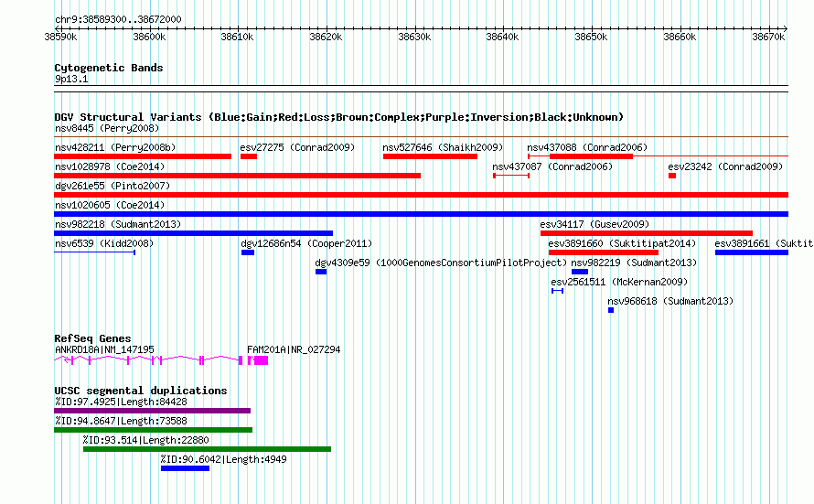Select the esv27275 (Conrad2009) variant bar
Image resolution: width=814 pixels, height=504 pixels.
click(x=249, y=156)
